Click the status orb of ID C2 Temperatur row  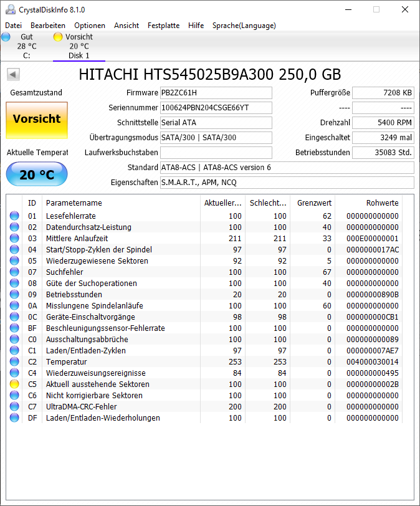[x=14, y=361]
